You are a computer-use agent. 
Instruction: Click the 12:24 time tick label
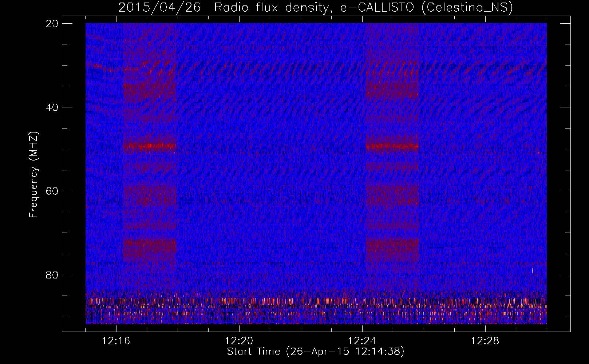362,341
